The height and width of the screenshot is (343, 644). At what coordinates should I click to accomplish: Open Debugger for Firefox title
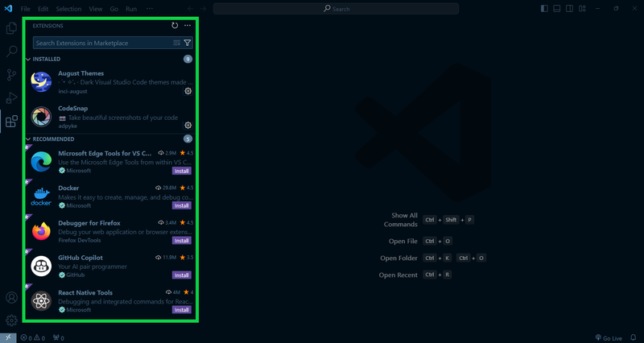point(89,223)
